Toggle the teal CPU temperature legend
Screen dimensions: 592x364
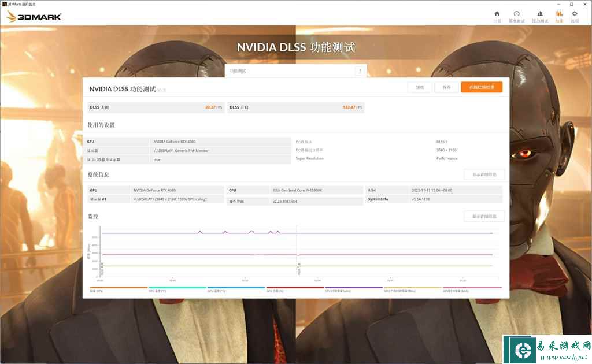[177, 289]
